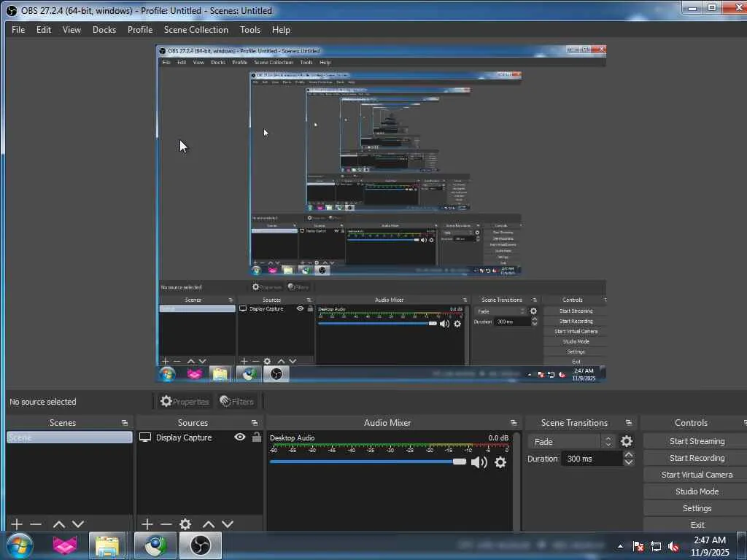Click the 0.0 dB level readout

(498, 437)
